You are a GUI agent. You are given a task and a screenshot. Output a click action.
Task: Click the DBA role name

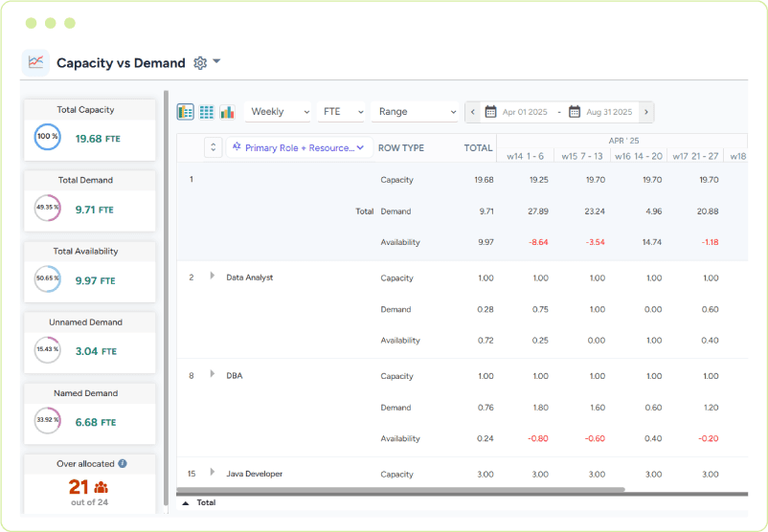(234, 376)
